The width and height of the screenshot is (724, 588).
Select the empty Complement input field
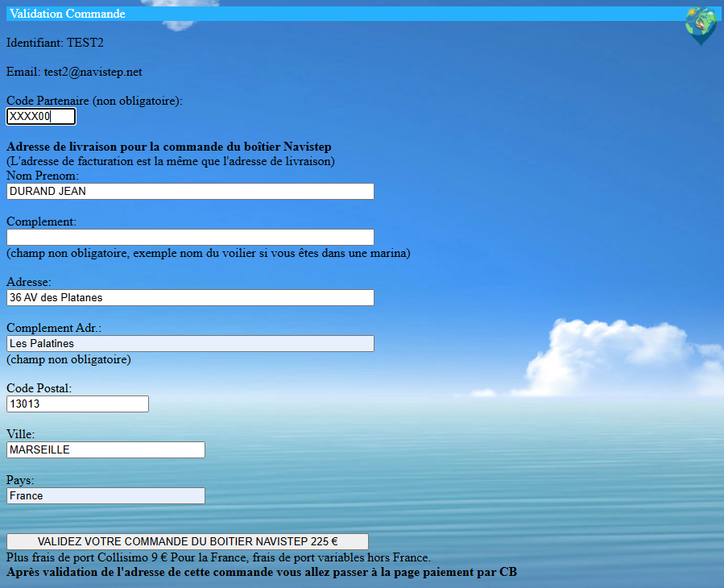click(190, 237)
